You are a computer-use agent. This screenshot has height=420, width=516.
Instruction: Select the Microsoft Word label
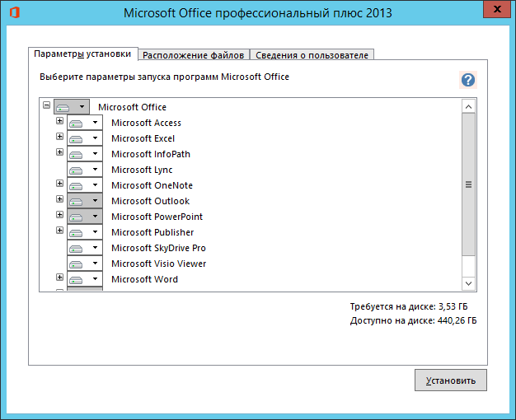(144, 279)
